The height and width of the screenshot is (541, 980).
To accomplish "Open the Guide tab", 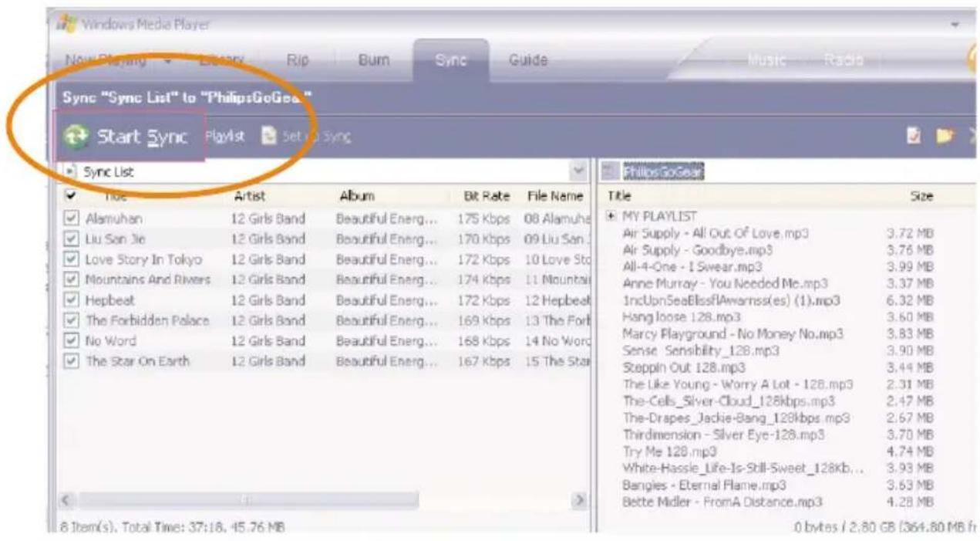I will click(528, 60).
